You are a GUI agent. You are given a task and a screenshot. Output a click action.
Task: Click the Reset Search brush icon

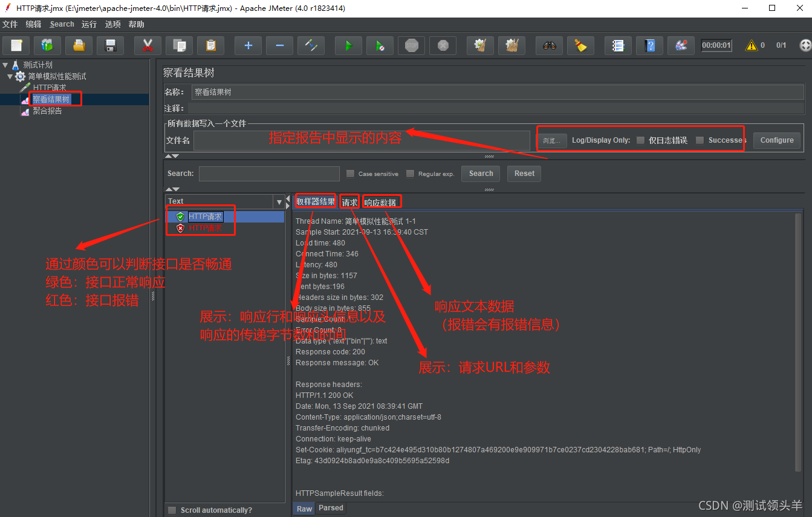580,45
